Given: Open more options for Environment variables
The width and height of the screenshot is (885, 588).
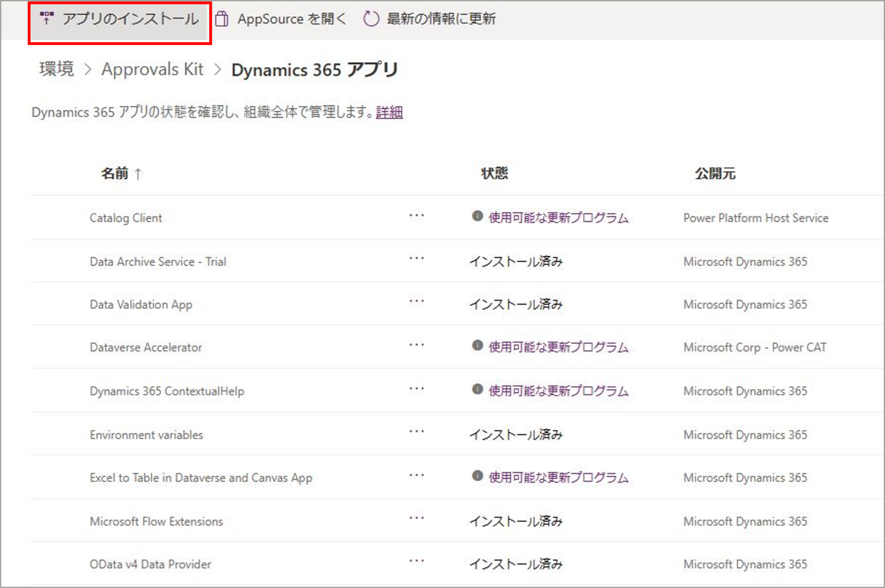Looking at the screenshot, I should point(417,432).
